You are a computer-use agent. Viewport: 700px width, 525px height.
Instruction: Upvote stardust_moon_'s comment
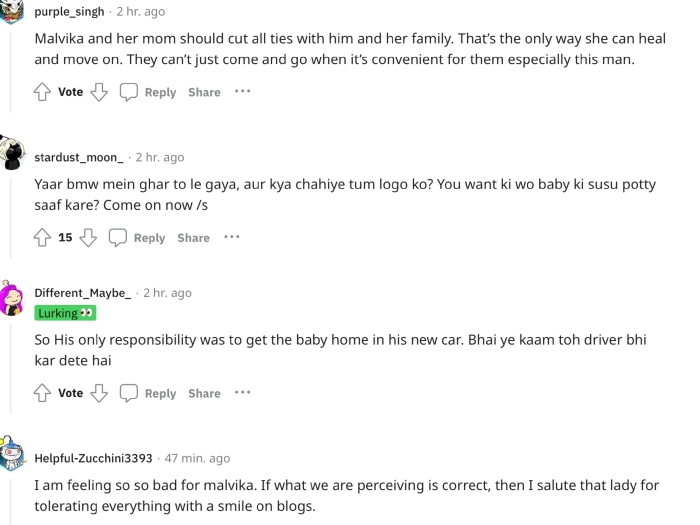pos(43,238)
